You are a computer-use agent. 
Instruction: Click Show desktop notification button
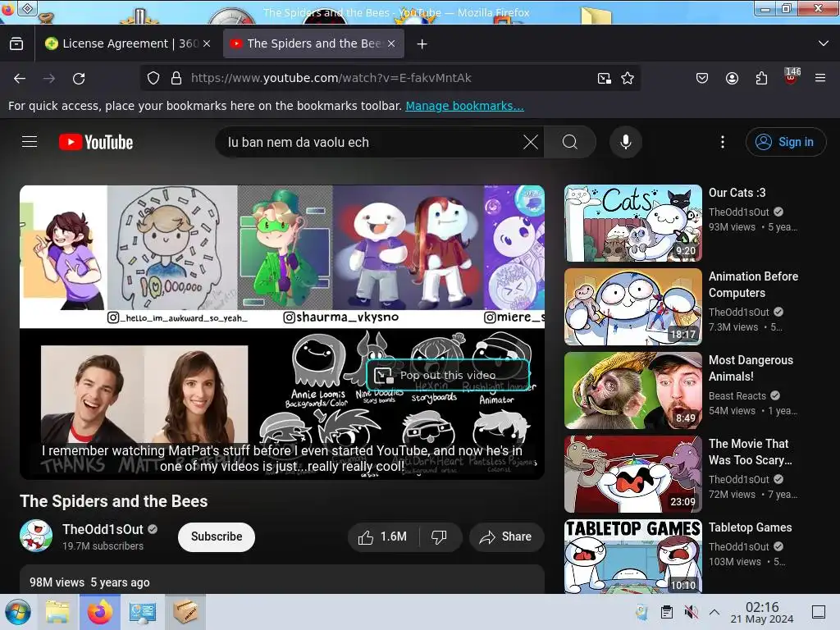pos(819,612)
